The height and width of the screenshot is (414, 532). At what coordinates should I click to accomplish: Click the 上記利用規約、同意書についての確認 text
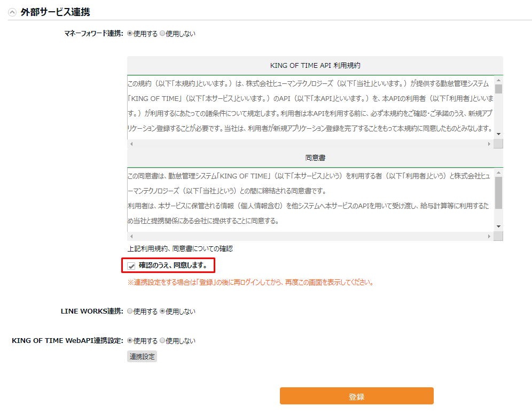180,249
